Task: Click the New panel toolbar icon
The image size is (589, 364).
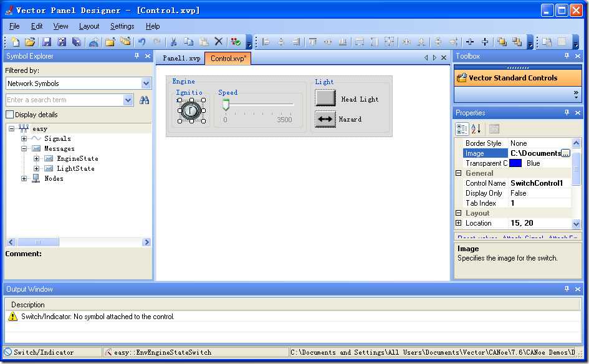Action: tap(16, 42)
